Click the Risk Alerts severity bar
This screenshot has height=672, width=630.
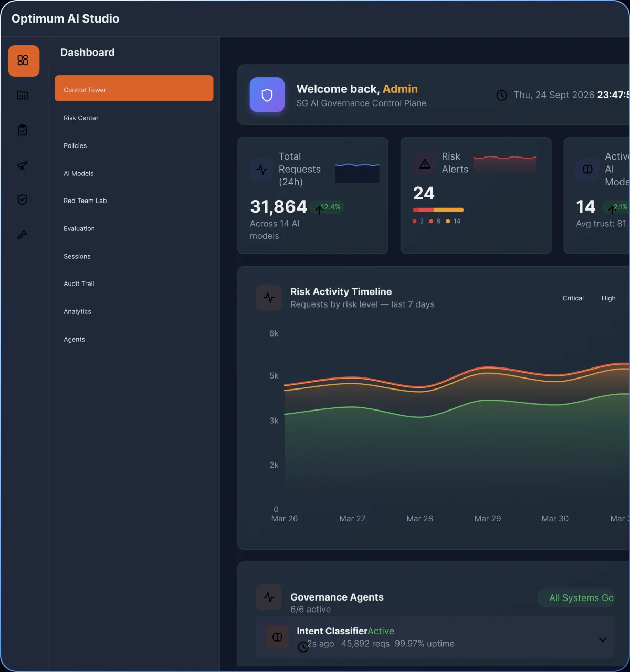(438, 210)
